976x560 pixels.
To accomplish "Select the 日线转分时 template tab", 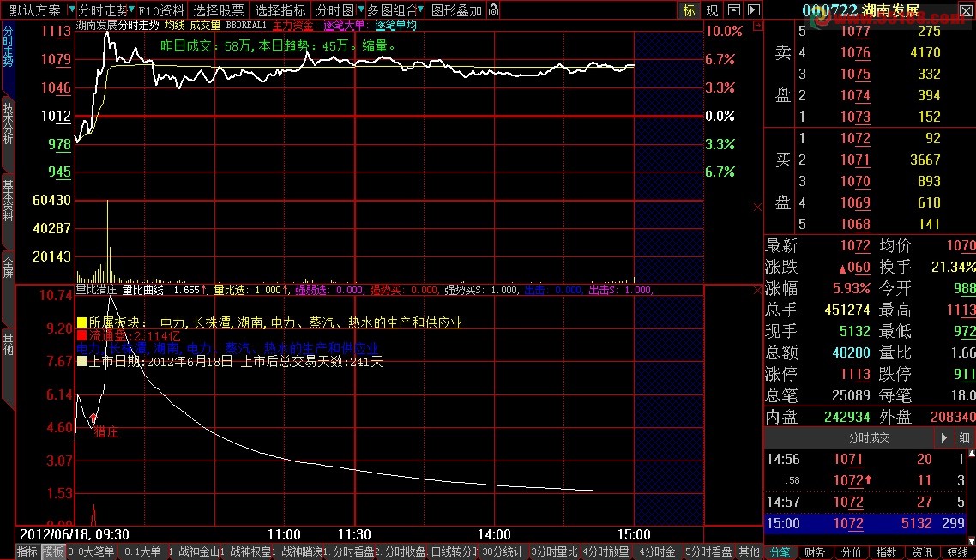I will point(454,551).
